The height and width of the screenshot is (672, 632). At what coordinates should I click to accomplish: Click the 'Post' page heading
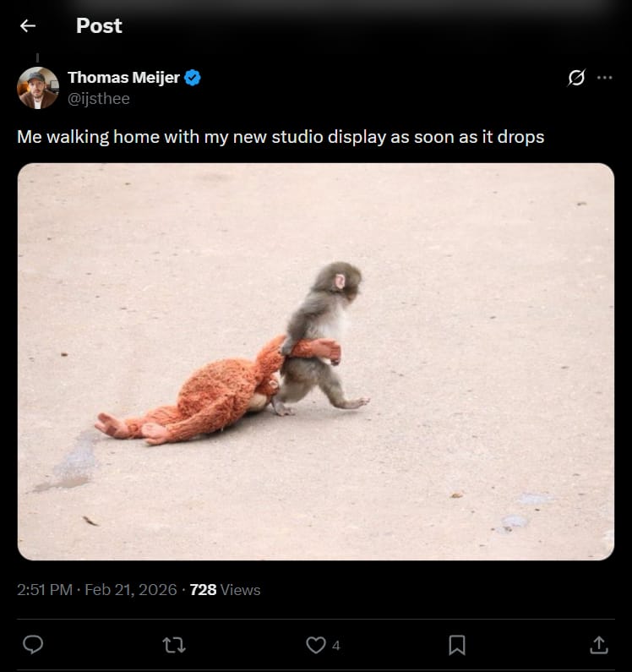[99, 25]
